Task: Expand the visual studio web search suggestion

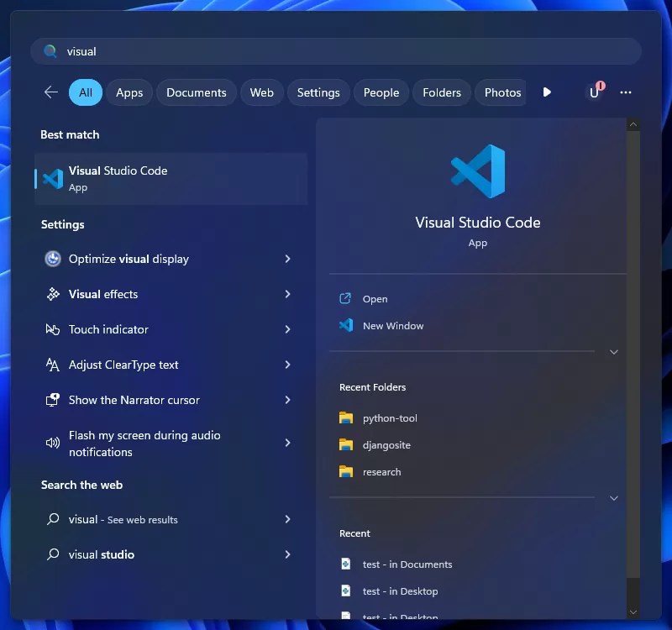Action: point(288,554)
